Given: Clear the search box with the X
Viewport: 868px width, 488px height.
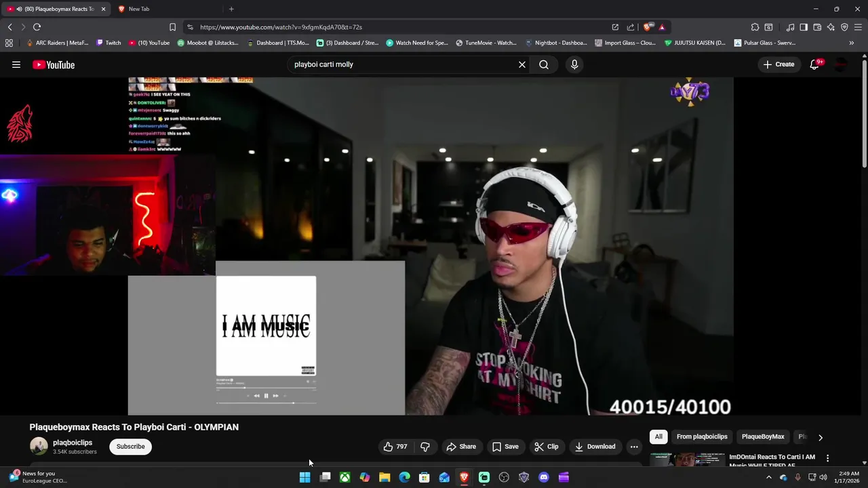Looking at the screenshot, I should (x=522, y=64).
